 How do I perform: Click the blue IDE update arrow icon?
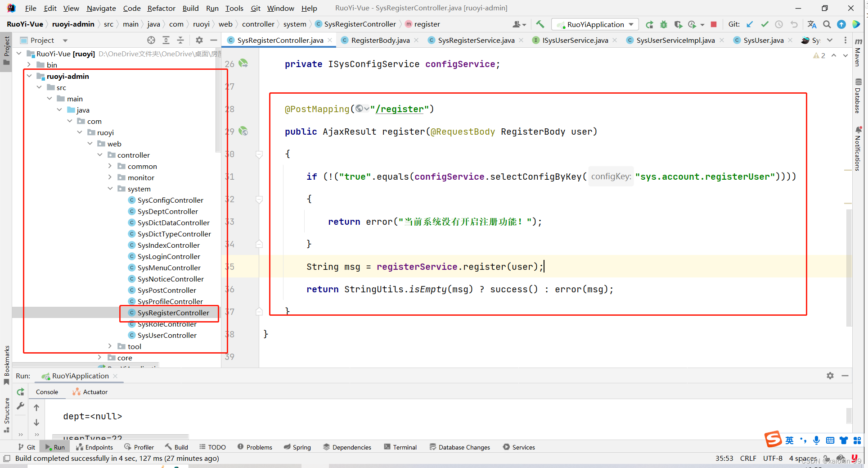click(x=841, y=24)
